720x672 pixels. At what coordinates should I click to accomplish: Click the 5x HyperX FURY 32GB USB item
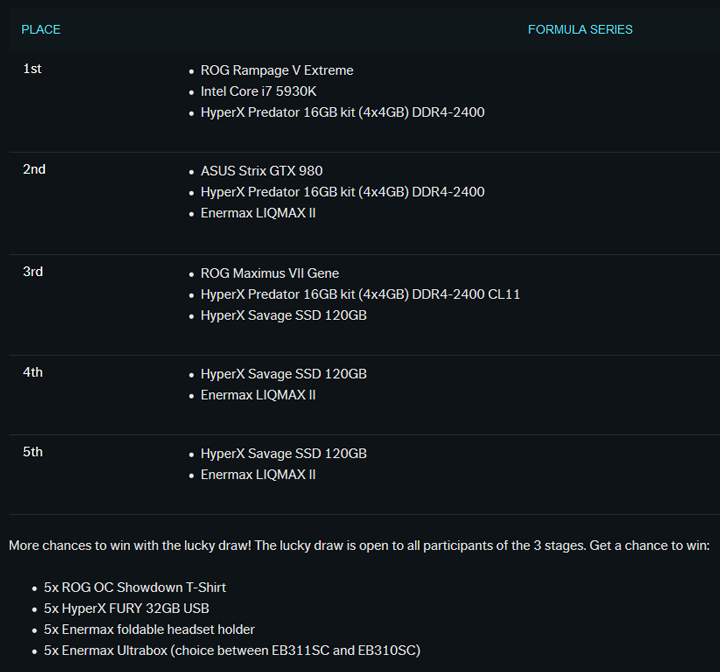126,609
